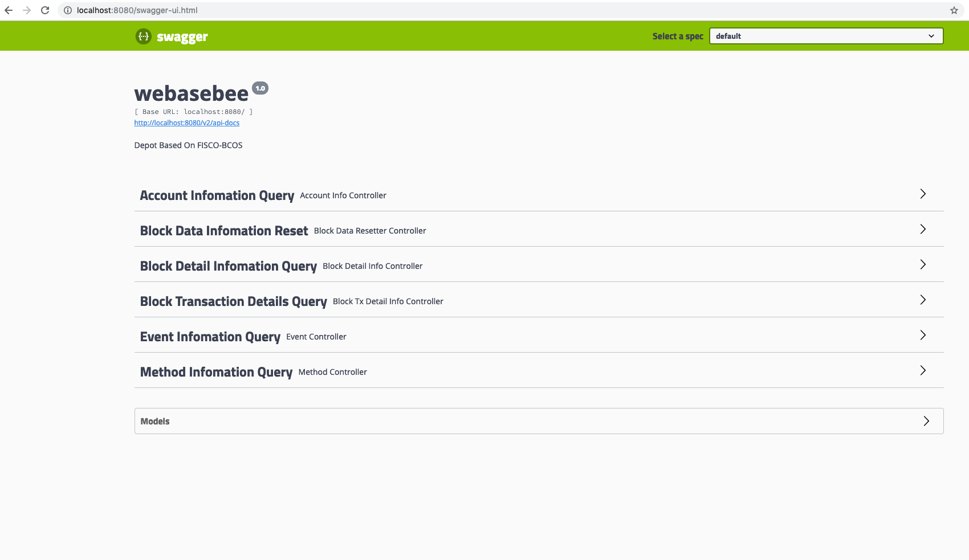Click Event Infomation Query heading

(210, 337)
